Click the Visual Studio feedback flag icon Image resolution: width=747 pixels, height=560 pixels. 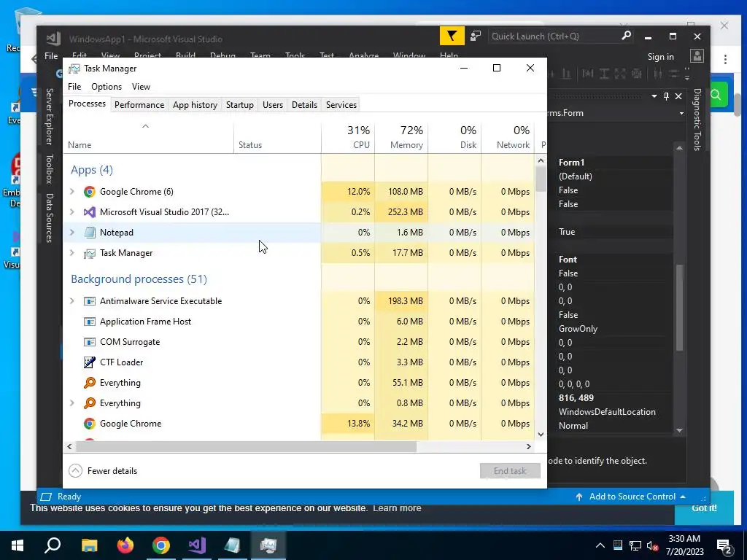click(452, 36)
